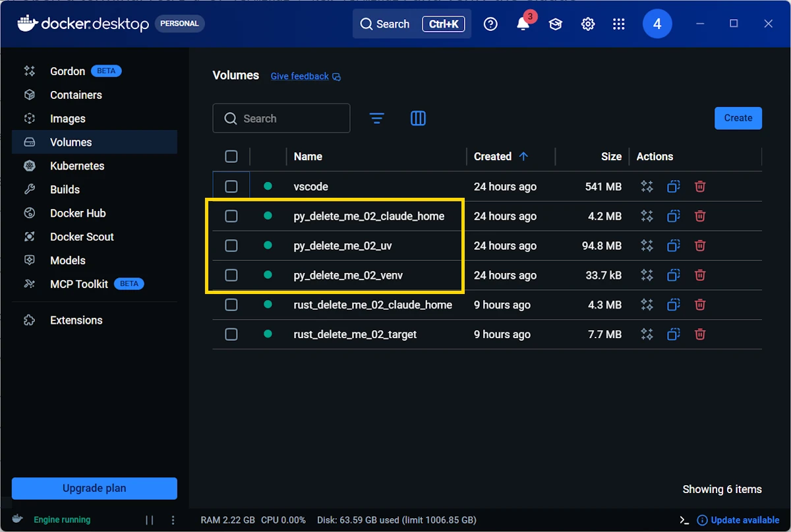Switch to the Containers section
Viewport: 791px width, 532px height.
[x=76, y=94]
